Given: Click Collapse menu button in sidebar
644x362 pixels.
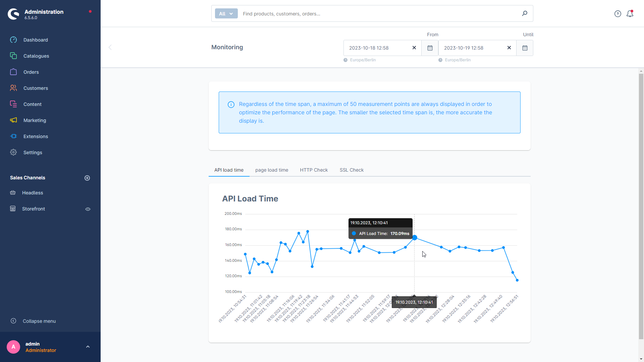Looking at the screenshot, I should [x=39, y=321].
